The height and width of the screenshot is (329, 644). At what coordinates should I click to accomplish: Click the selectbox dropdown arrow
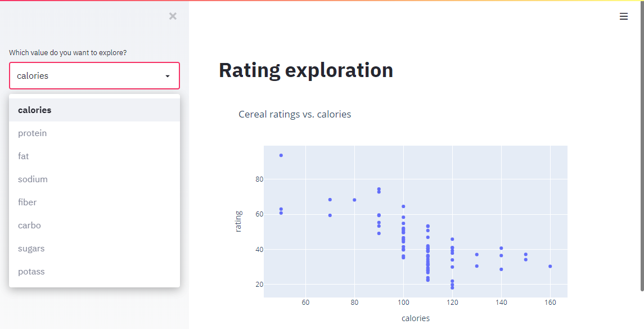pyautogui.click(x=168, y=76)
